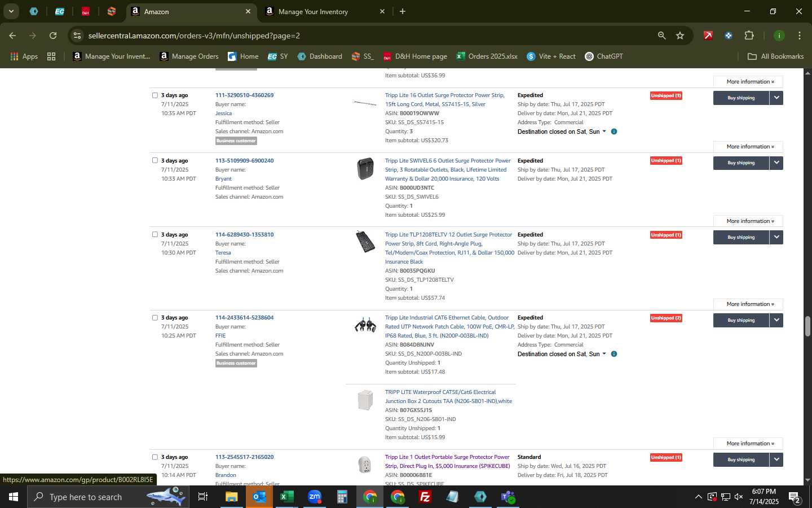Open Calculator from the taskbar
The height and width of the screenshot is (508, 812).
coord(342,497)
